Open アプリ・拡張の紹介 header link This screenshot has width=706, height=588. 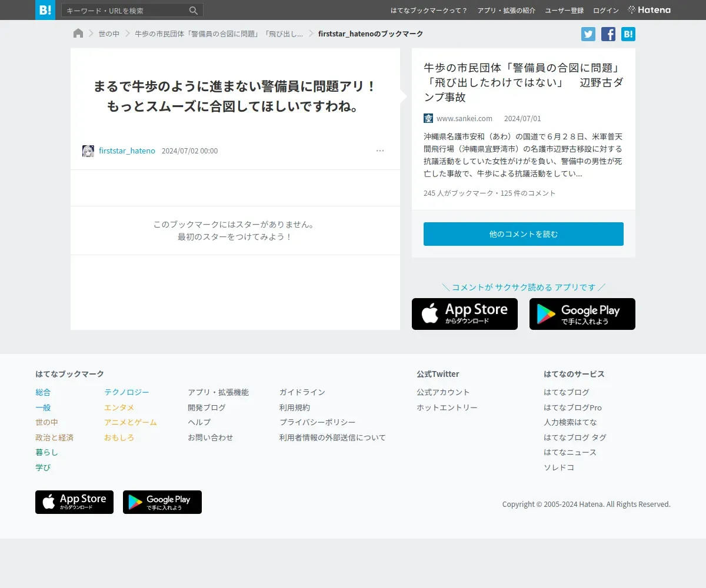click(x=507, y=11)
